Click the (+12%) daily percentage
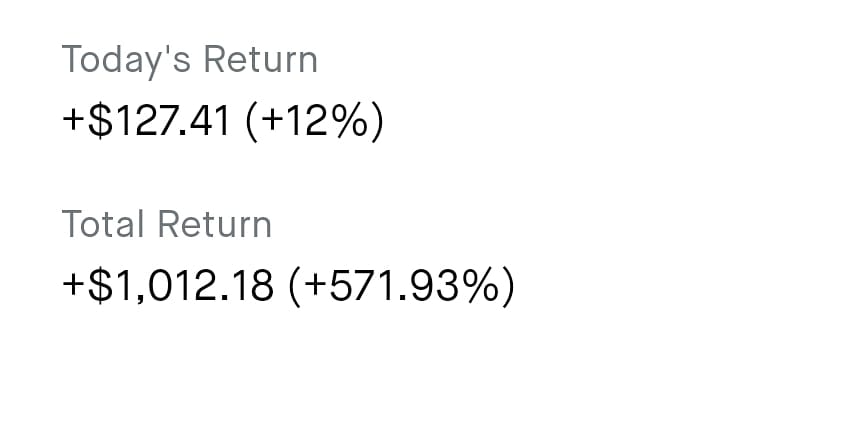 coord(313,123)
